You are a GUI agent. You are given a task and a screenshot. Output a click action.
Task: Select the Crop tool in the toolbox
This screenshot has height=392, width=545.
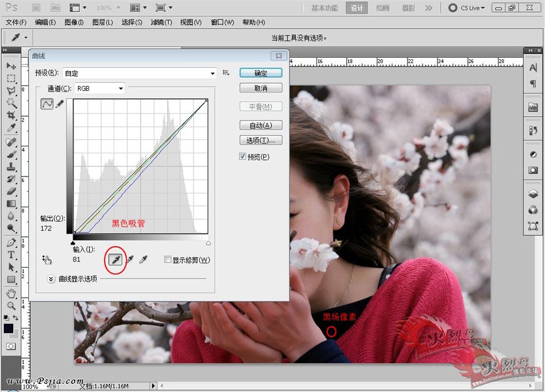point(11,116)
